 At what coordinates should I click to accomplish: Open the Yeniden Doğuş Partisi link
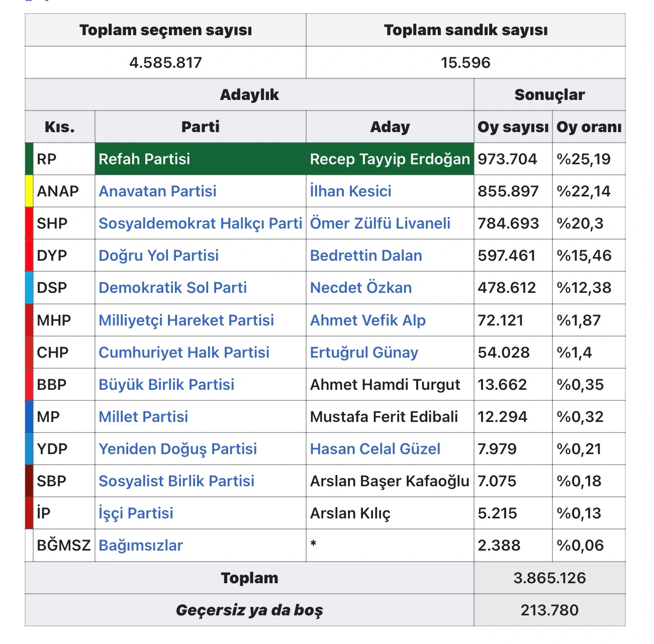[x=177, y=449]
